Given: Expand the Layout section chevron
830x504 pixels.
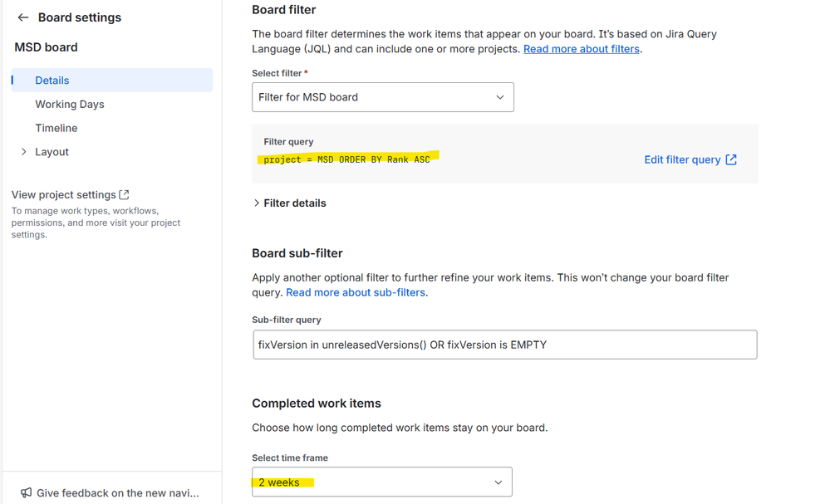Looking at the screenshot, I should pyautogui.click(x=23, y=152).
